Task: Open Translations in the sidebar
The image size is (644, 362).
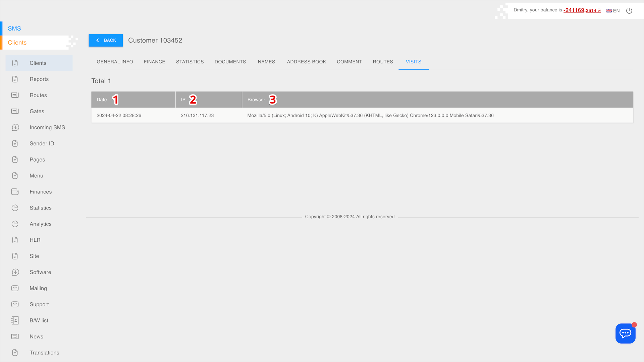Action: pyautogui.click(x=44, y=353)
